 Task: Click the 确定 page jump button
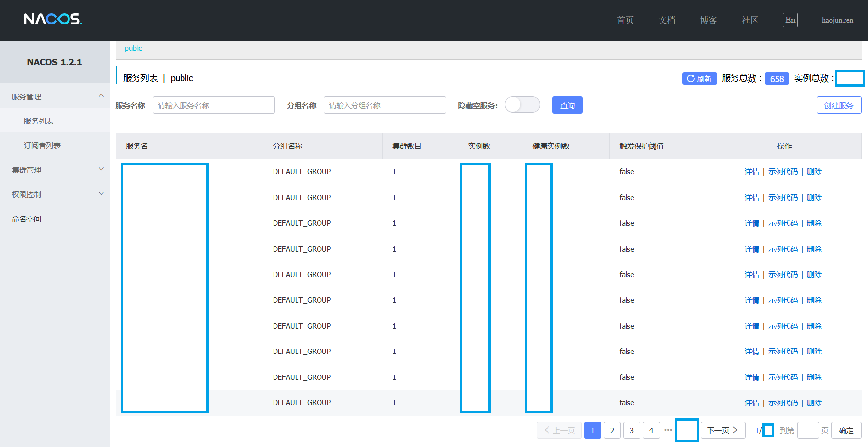pyautogui.click(x=846, y=430)
